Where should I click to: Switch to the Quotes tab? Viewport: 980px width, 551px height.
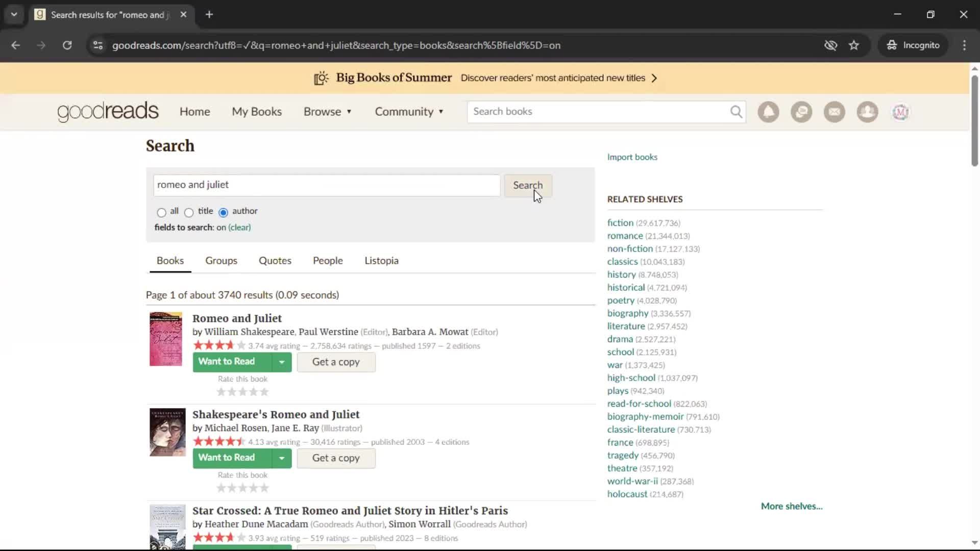point(275,261)
